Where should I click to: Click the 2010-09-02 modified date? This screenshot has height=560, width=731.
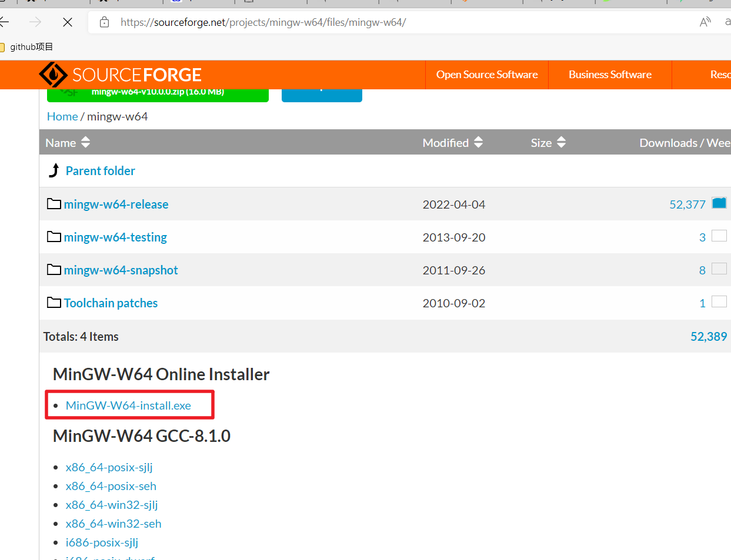pos(454,303)
